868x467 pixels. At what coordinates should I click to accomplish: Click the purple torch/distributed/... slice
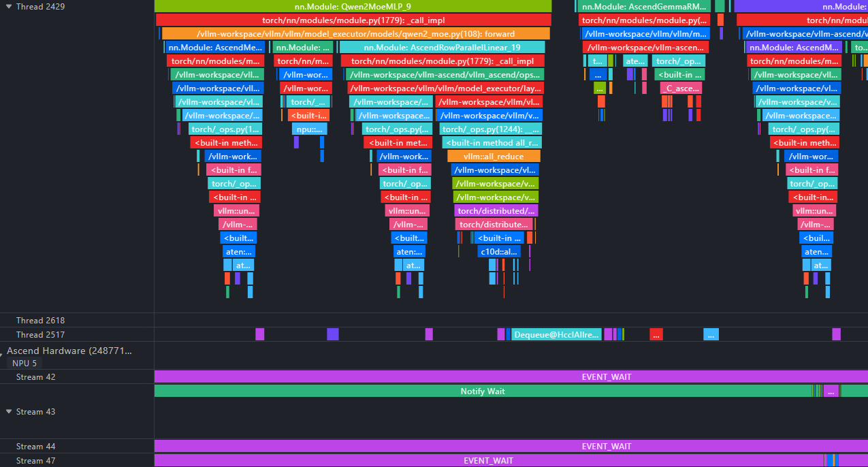pos(496,210)
